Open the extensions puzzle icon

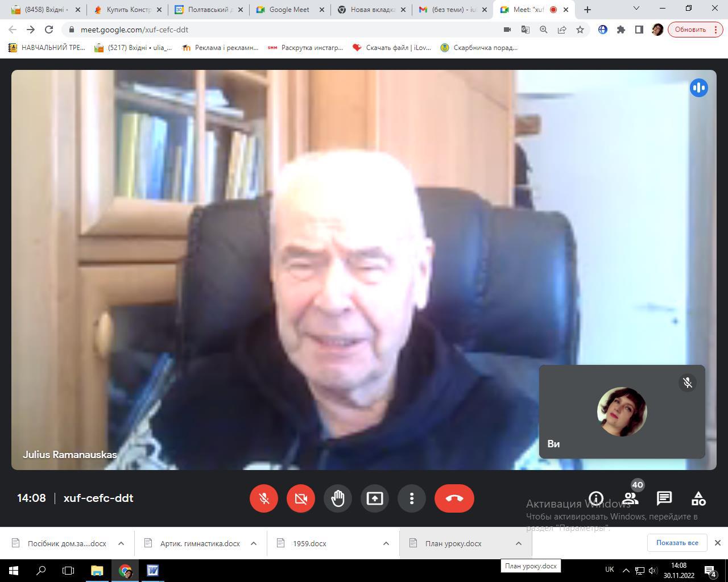621,30
